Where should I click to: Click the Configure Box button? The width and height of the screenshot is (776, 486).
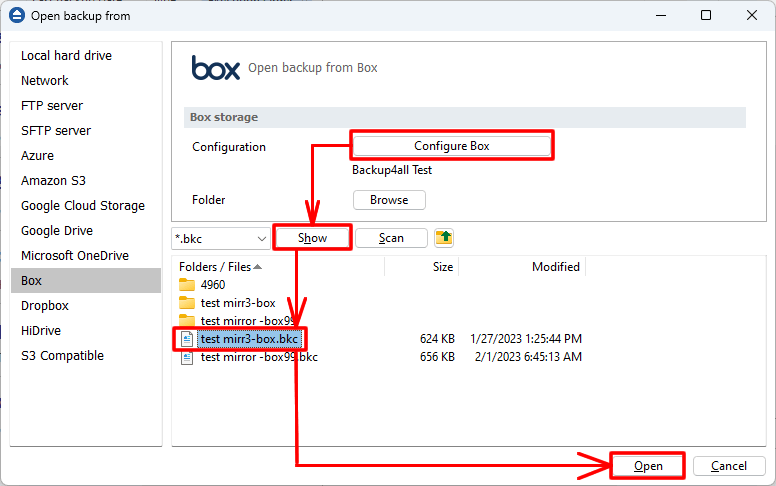pos(451,146)
